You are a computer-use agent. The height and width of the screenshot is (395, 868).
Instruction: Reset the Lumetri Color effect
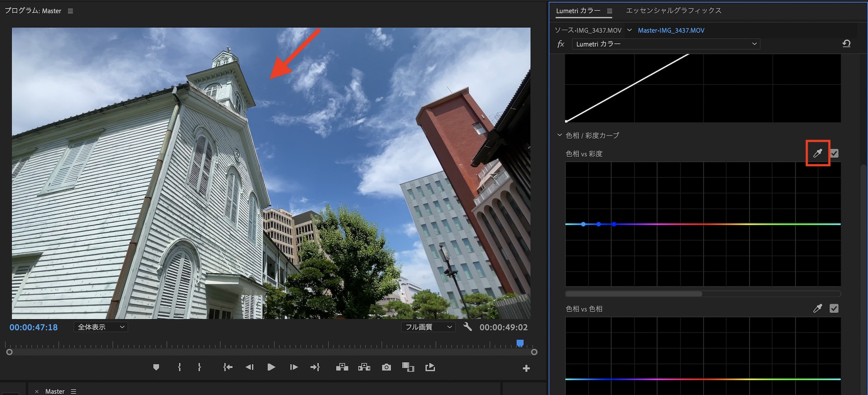coord(846,43)
